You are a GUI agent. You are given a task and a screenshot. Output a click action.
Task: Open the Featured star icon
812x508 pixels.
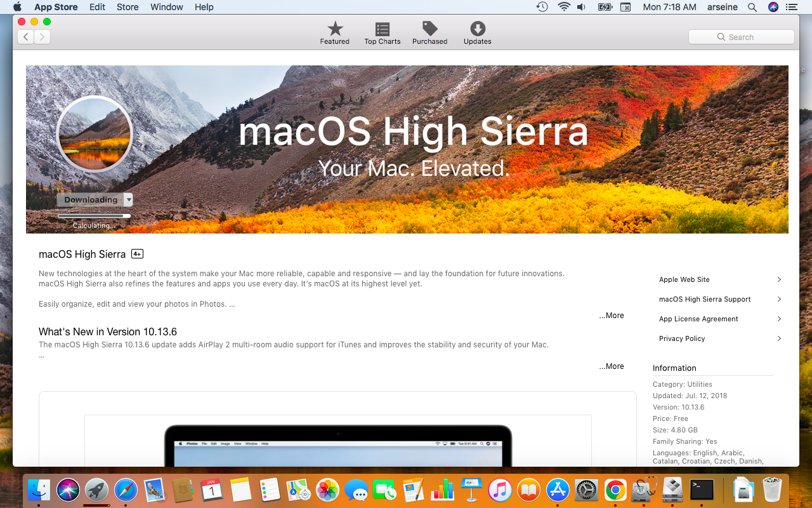pos(335,29)
